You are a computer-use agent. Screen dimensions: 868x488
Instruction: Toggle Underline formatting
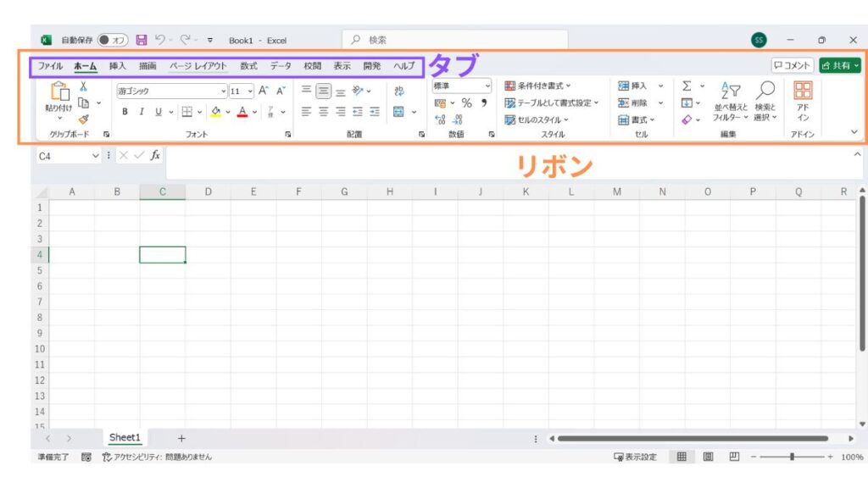pyautogui.click(x=159, y=112)
